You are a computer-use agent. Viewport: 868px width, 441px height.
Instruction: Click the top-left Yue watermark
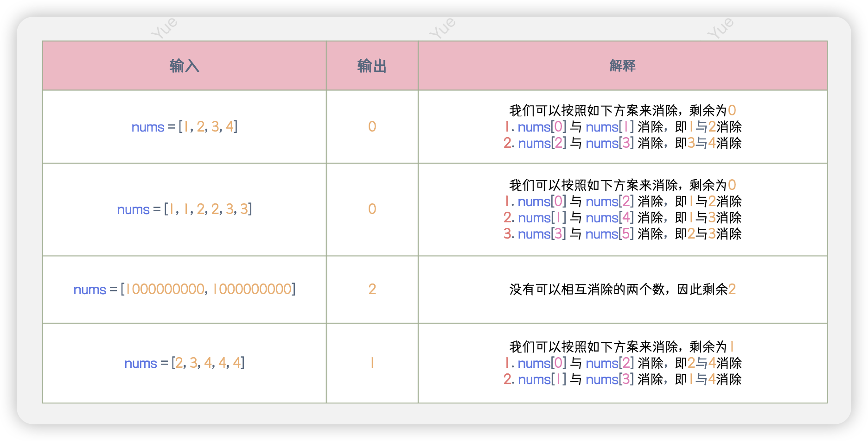[x=164, y=28]
